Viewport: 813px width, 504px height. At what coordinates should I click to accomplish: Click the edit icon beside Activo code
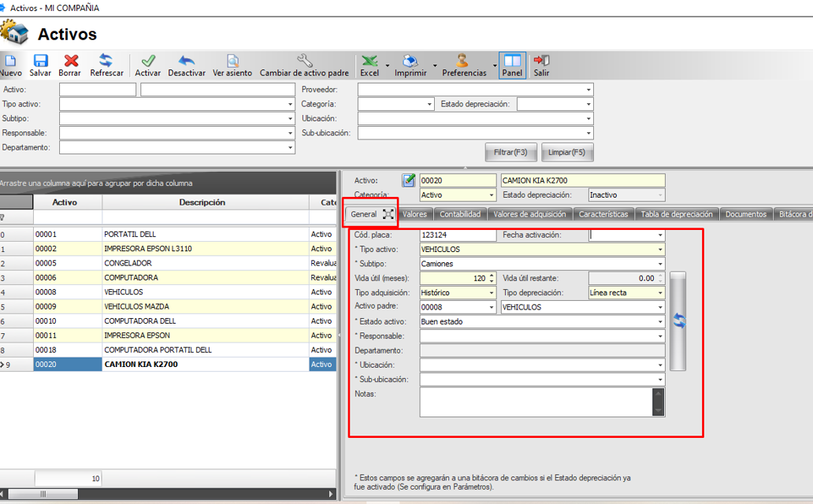click(x=409, y=180)
